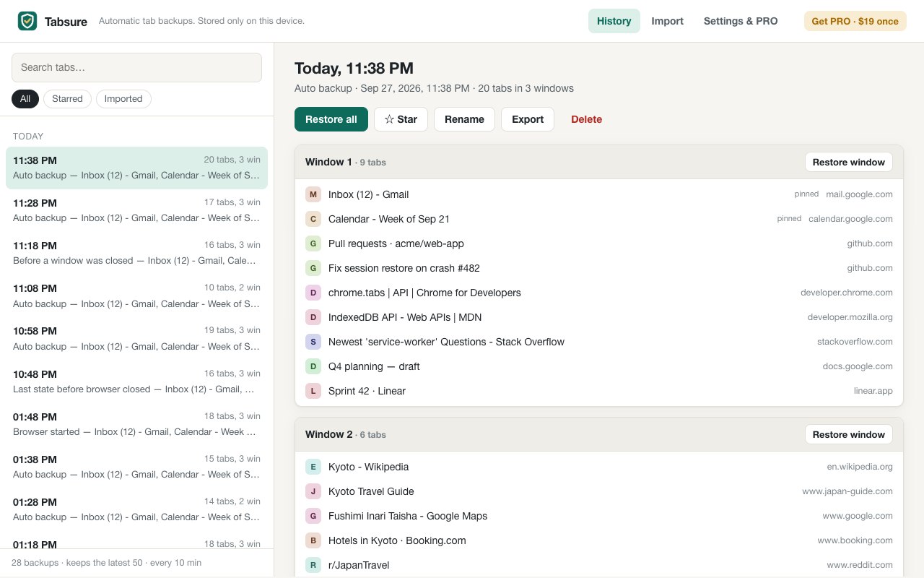Select the 11:28 PM backup entry
The image size is (924, 578).
(x=136, y=210)
